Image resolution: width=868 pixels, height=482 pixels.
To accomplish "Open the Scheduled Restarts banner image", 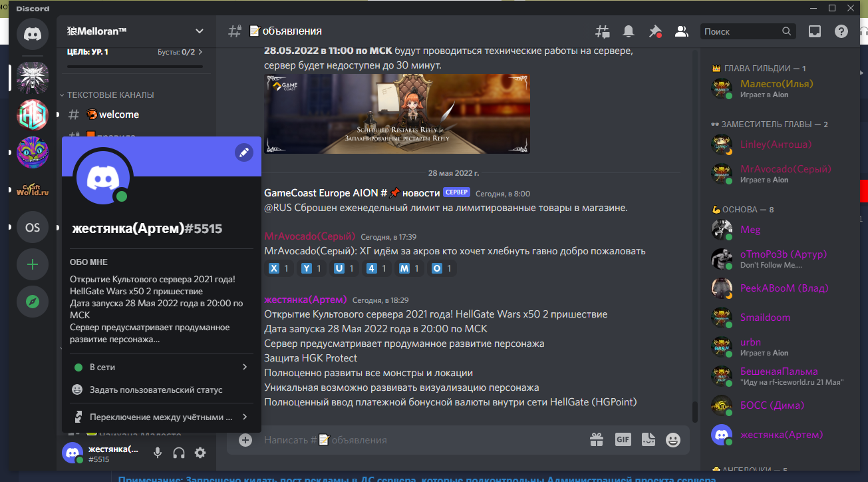I will click(397, 114).
